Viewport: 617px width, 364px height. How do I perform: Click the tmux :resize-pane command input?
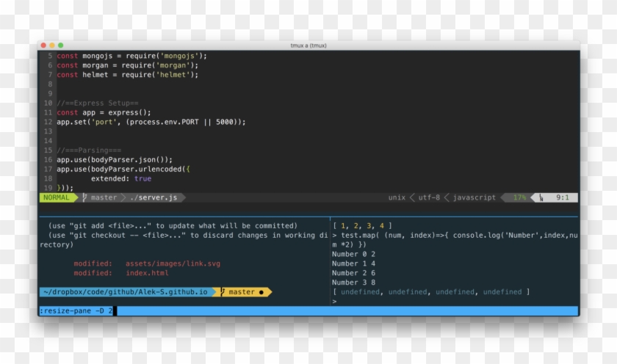pos(76,311)
